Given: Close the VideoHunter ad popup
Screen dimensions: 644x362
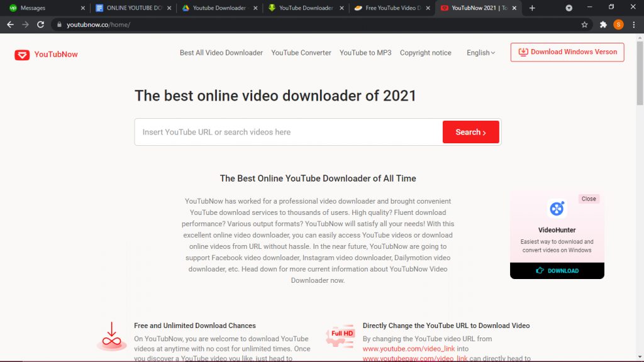Looking at the screenshot, I should [589, 199].
